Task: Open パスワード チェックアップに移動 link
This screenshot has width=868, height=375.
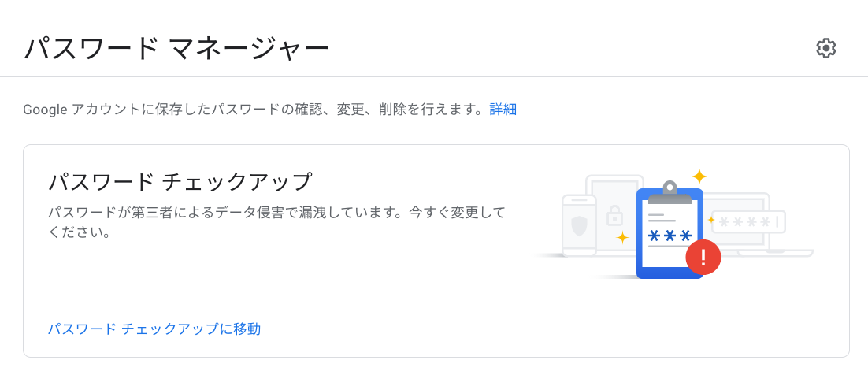Action: click(154, 329)
